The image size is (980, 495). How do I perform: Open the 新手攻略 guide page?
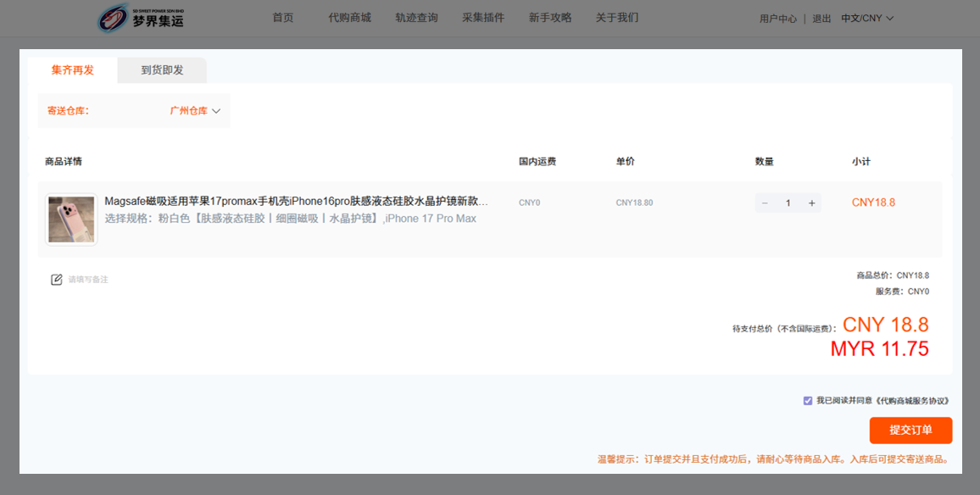[550, 18]
